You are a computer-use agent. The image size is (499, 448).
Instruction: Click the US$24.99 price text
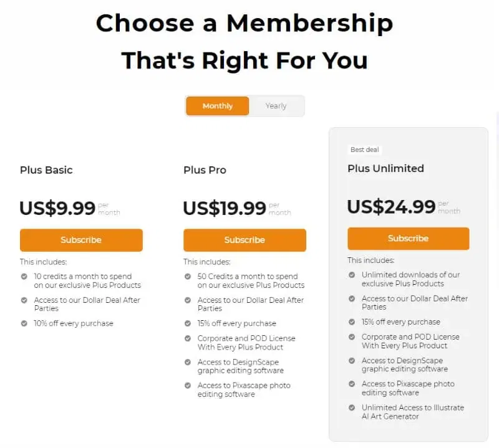pyautogui.click(x=391, y=206)
